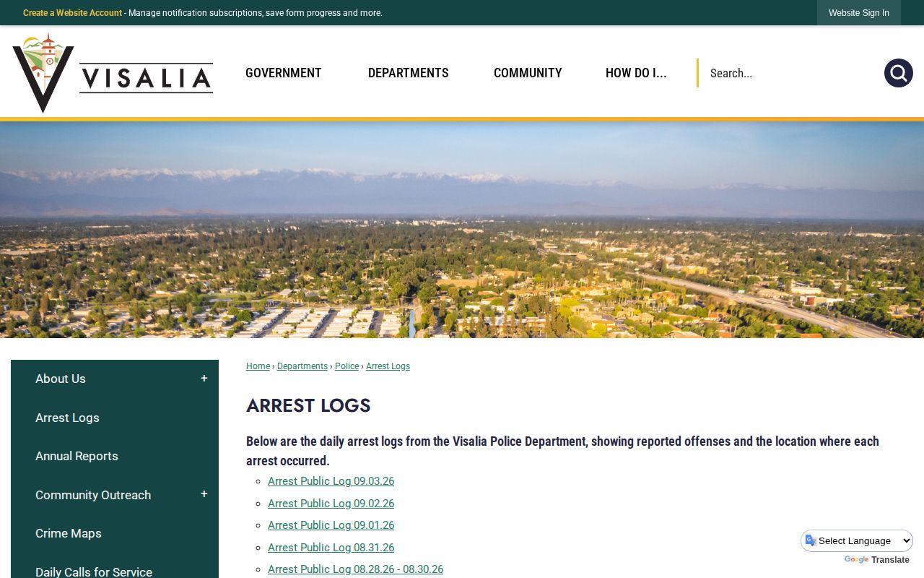Open the Visalia logo home link
Viewport: 924px width, 578px height.
[x=113, y=73]
